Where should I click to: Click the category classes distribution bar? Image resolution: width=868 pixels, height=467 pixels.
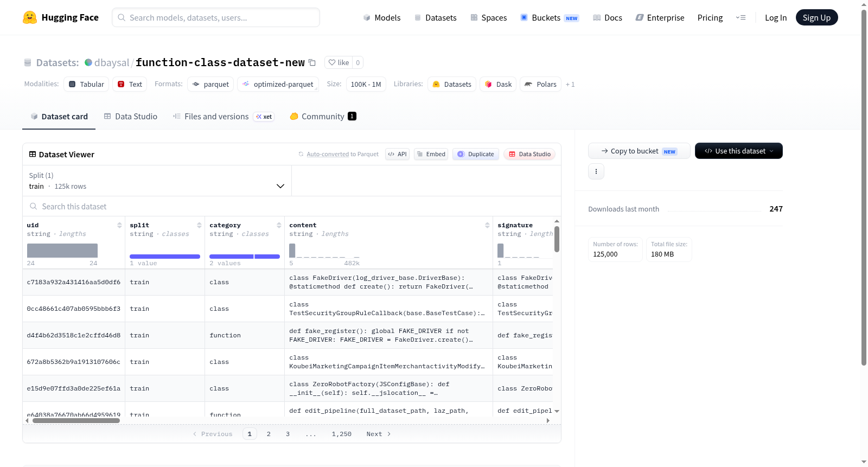coord(245,257)
